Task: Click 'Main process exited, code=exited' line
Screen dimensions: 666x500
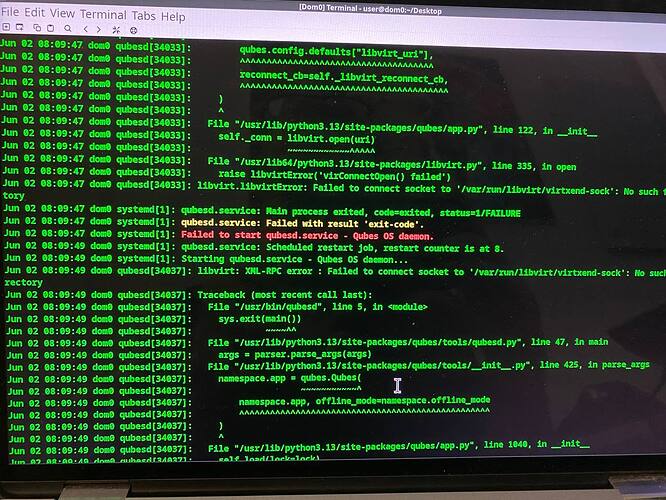Action: pyautogui.click(x=351, y=212)
